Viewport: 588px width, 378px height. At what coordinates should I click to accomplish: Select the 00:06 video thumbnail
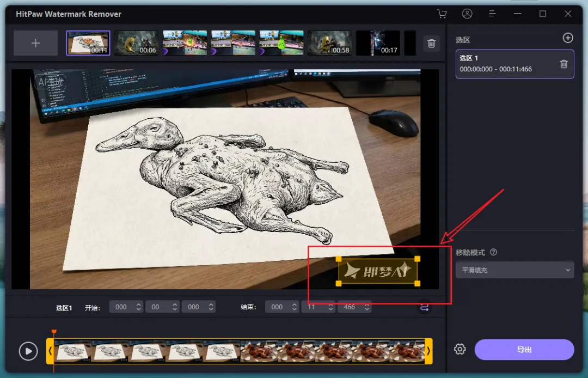136,43
